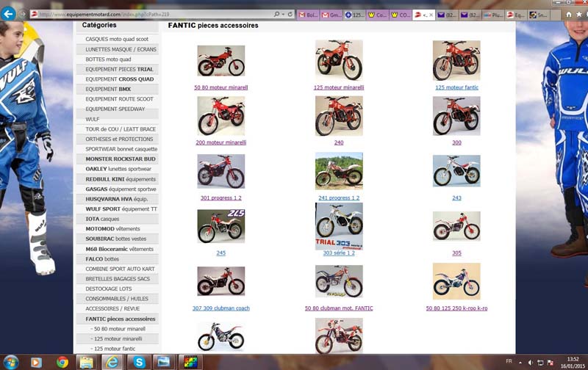The height and width of the screenshot is (370, 588).
Task: Open File Explorer folder in taskbar
Action: [87, 362]
